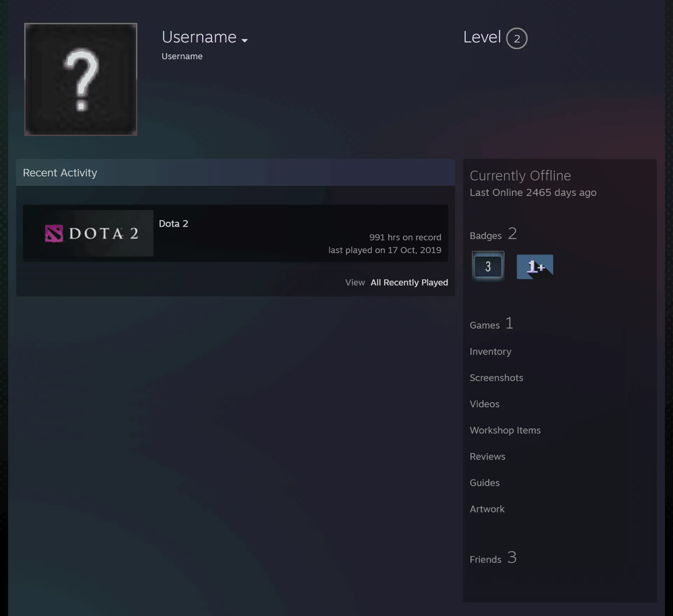Viewport: 673px width, 616px height.
Task: Click the Level text label
Action: (x=482, y=37)
